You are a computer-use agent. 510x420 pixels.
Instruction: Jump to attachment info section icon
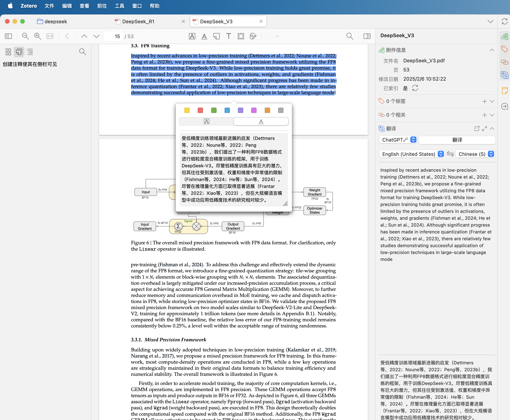[x=504, y=37]
